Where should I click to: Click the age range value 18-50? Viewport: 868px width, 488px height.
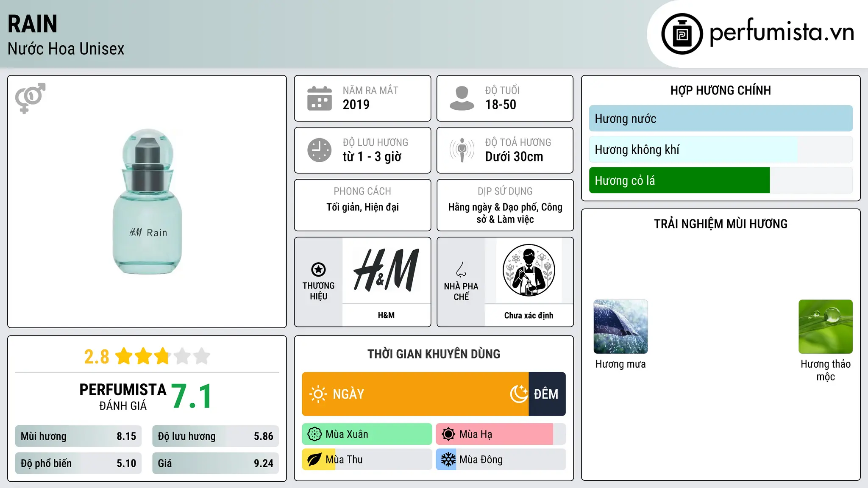(x=501, y=105)
